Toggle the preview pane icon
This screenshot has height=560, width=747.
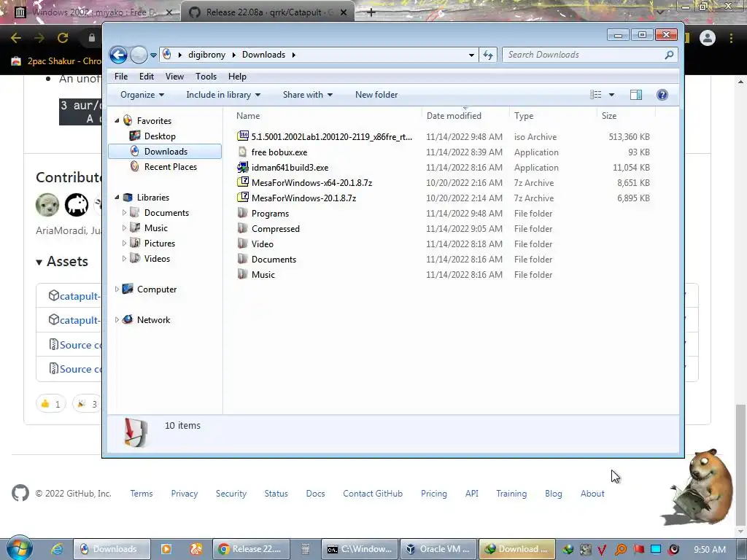coord(636,95)
